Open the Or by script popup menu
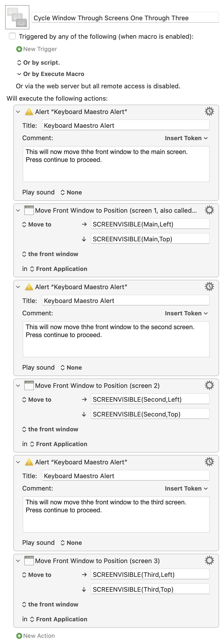Viewport: 224px width, 644px height. (x=38, y=62)
